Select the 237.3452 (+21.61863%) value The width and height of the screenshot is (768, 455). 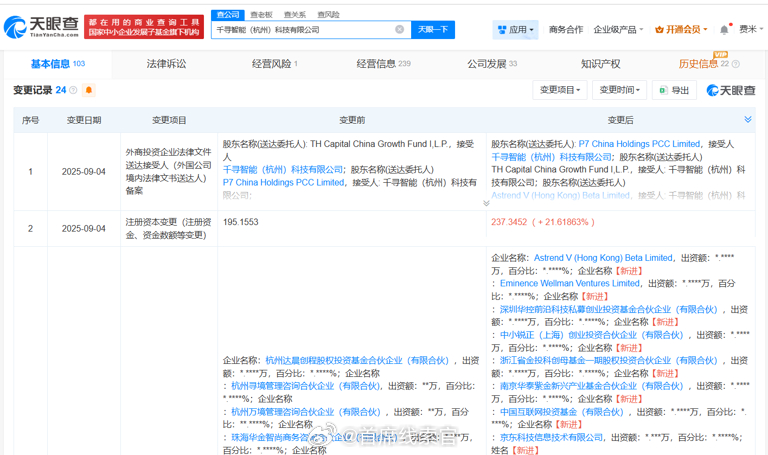coord(543,222)
